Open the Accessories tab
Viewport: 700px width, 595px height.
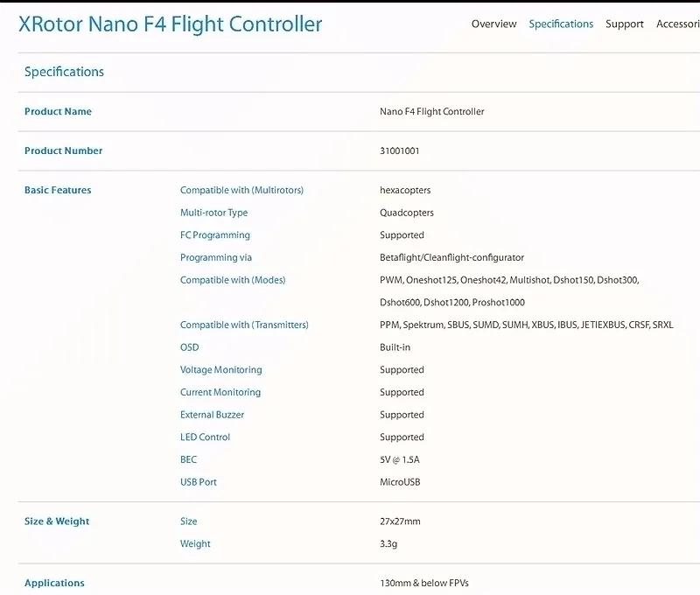(677, 24)
